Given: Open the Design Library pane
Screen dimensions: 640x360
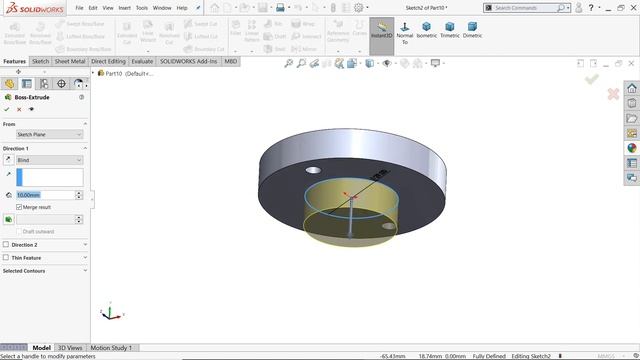Looking at the screenshot, I should tap(632, 103).
